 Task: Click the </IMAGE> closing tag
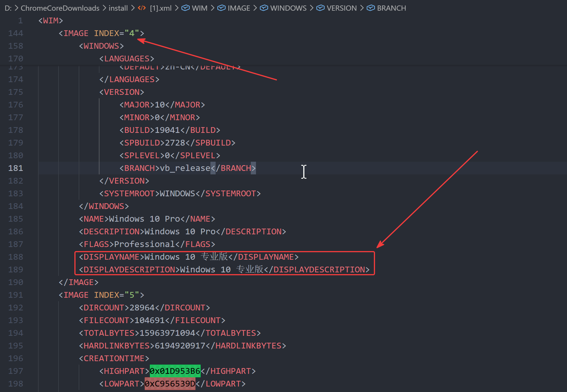[x=79, y=282]
